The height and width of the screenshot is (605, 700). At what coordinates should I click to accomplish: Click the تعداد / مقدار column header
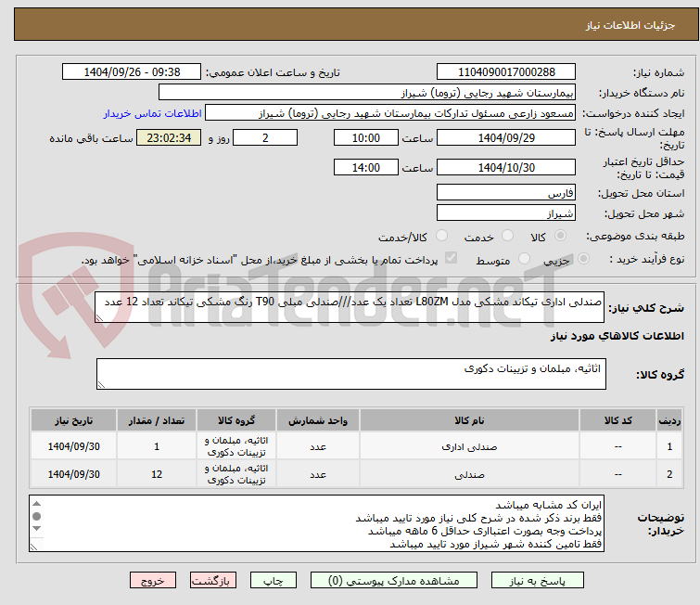point(157,420)
